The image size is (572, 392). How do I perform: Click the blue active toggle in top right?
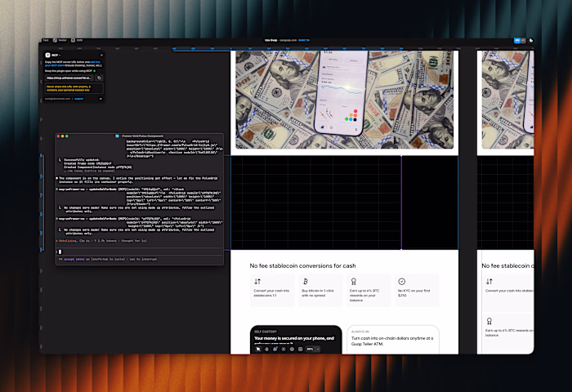(x=517, y=41)
